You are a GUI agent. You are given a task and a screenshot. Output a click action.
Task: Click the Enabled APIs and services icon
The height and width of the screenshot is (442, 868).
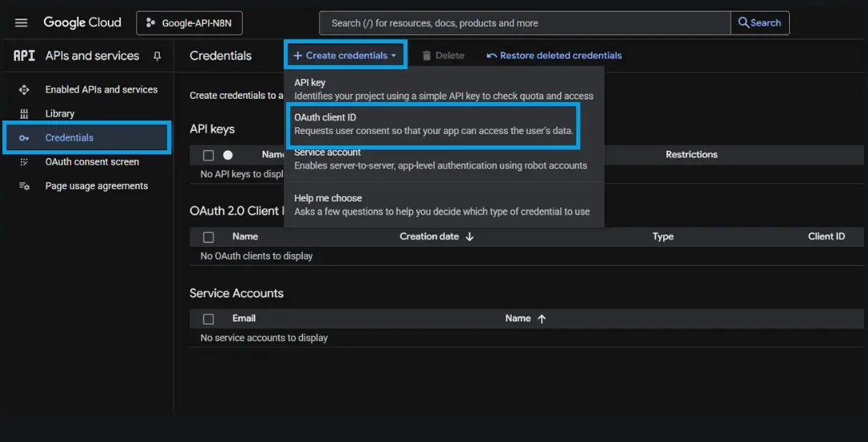click(x=24, y=90)
